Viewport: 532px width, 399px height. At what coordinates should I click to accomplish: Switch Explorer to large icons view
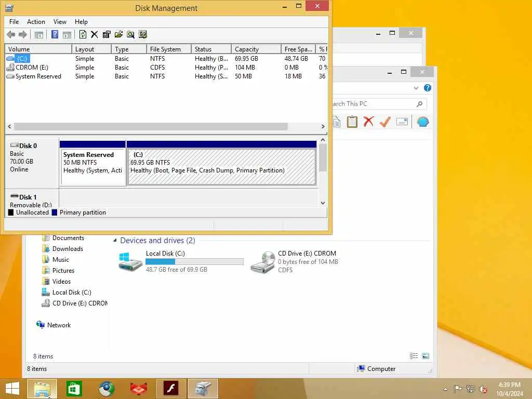click(425, 356)
